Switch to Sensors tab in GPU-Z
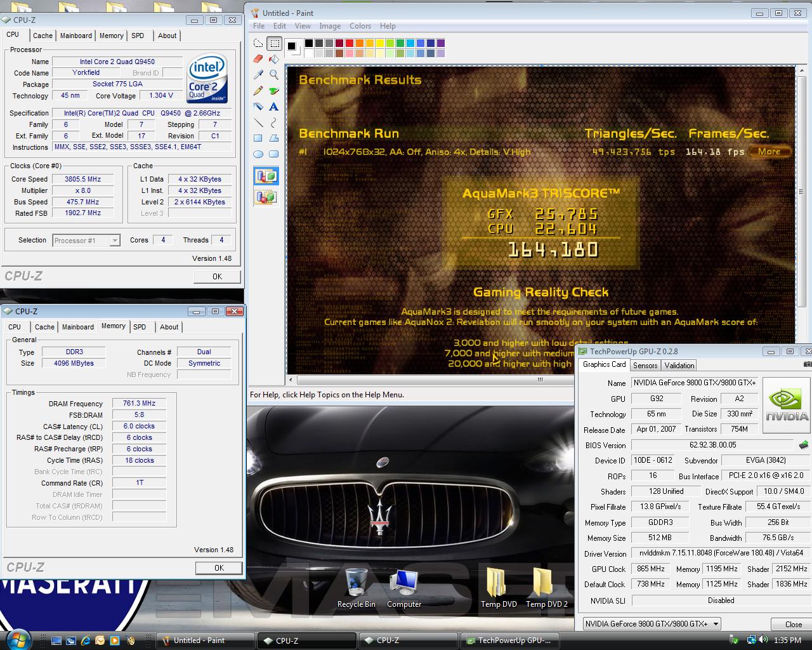This screenshot has width=812, height=650. pos(645,366)
